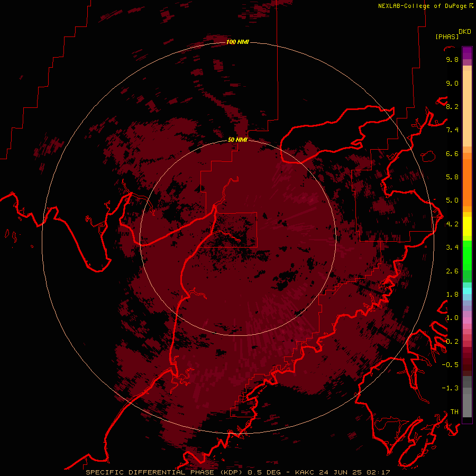The width and height of the screenshot is (476, 476).
Task: Click the 9.0 value on the color scale
Action: (452, 83)
